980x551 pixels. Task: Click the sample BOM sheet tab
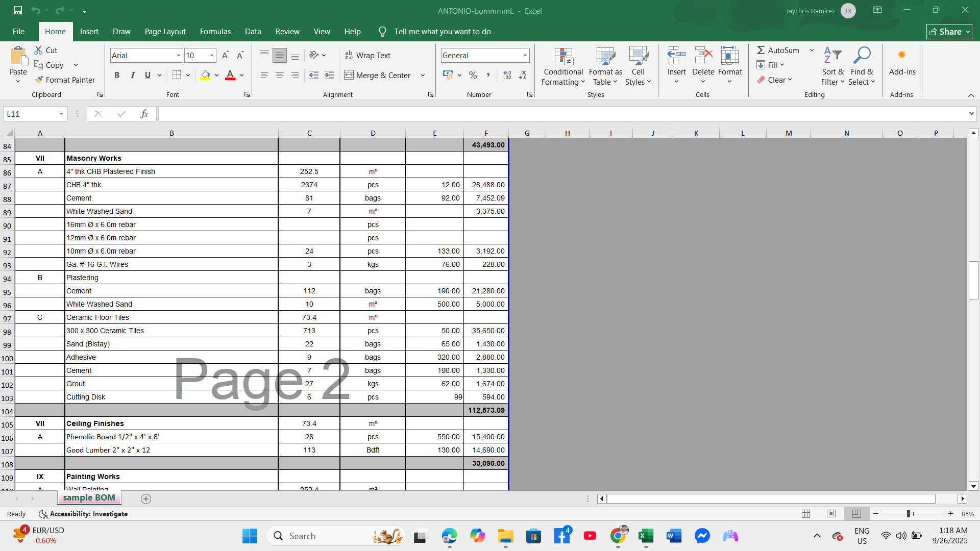tap(89, 497)
